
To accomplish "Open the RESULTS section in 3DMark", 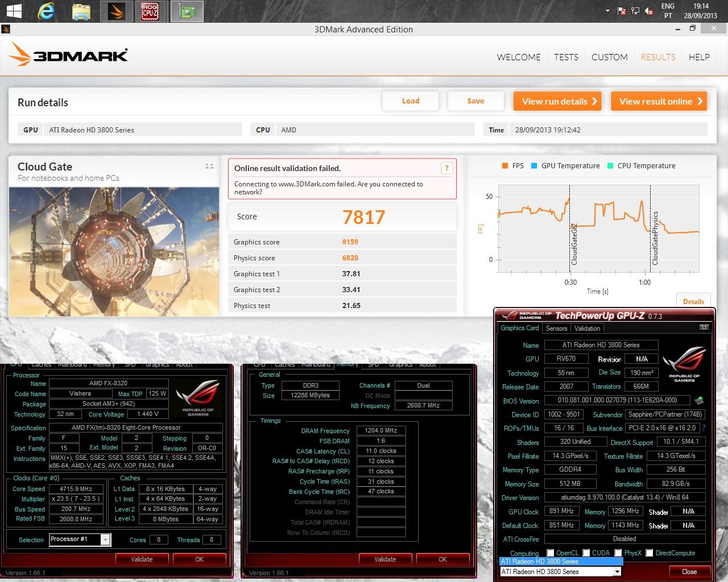I will [658, 57].
